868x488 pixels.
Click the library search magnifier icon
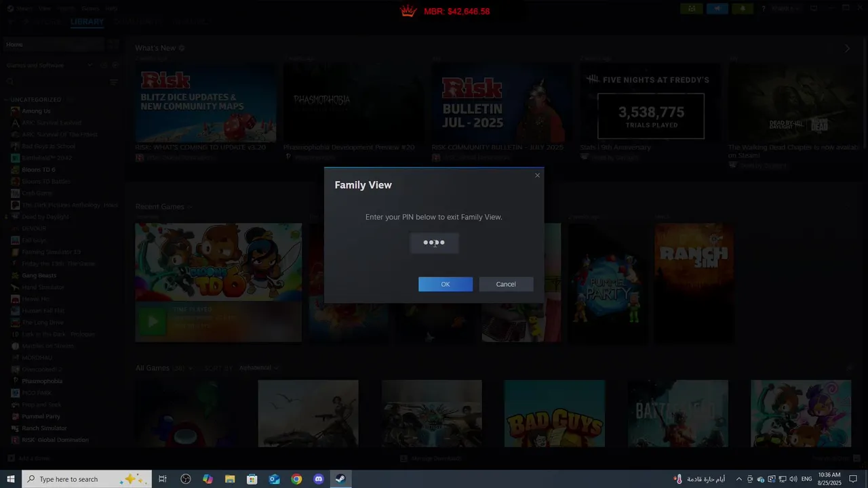10,82
